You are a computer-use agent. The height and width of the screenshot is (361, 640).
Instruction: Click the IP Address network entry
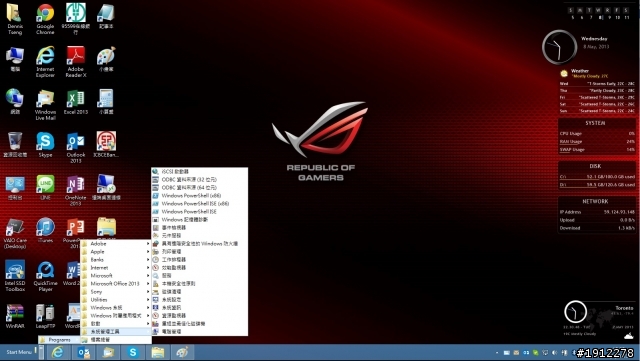597,212
